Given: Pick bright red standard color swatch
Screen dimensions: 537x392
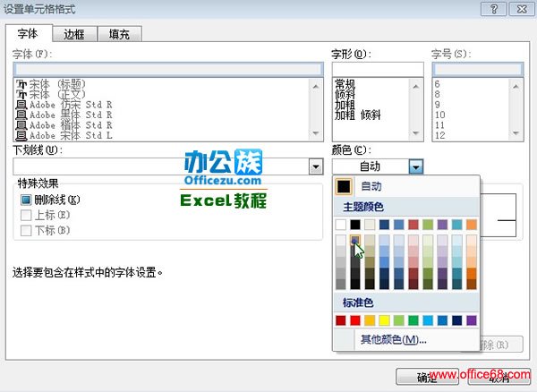Looking at the screenshot, I should (x=355, y=320).
